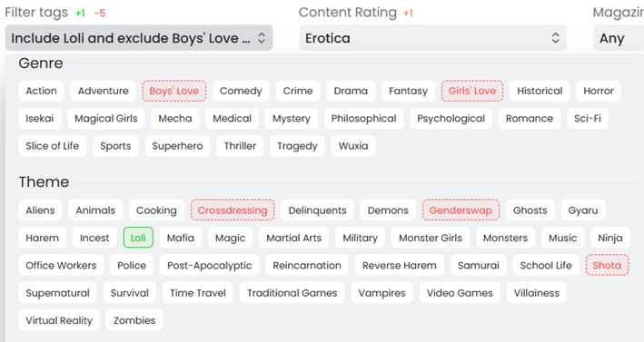This screenshot has height=342, width=644.
Task: Pick the Martial Arts theme tag
Action: point(294,238)
